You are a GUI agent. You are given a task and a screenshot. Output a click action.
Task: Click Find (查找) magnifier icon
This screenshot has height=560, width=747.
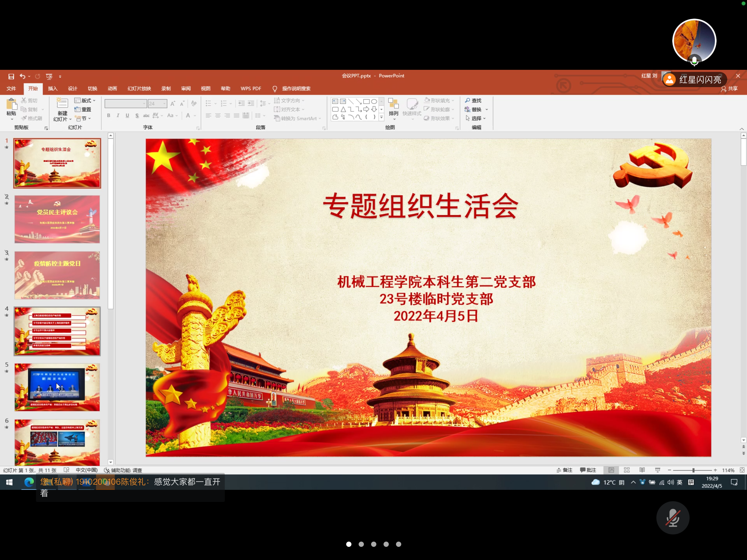(468, 101)
